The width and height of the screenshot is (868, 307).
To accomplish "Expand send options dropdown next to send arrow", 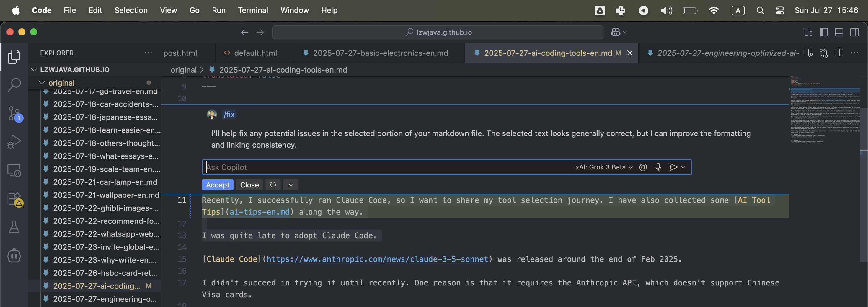I will coord(683,167).
